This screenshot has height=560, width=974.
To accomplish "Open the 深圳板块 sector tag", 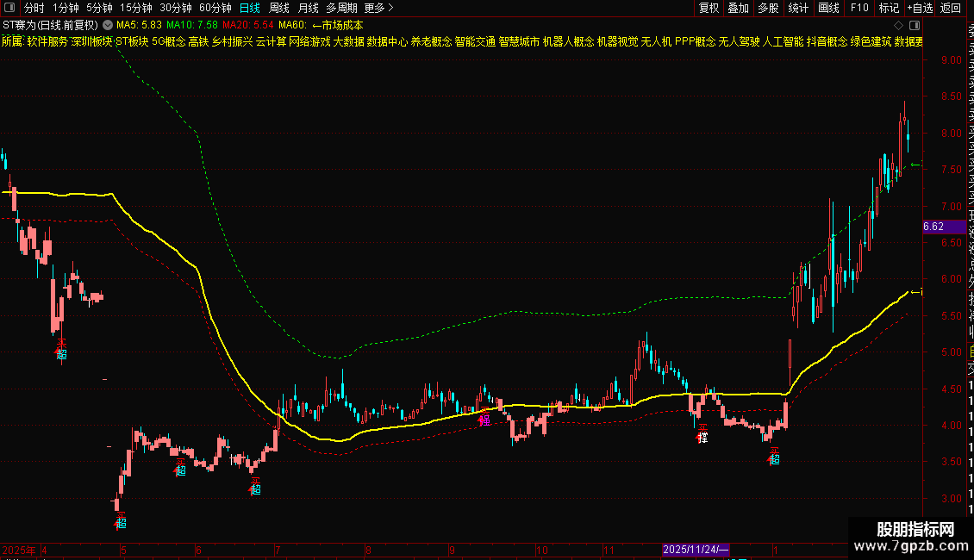I will (92, 41).
